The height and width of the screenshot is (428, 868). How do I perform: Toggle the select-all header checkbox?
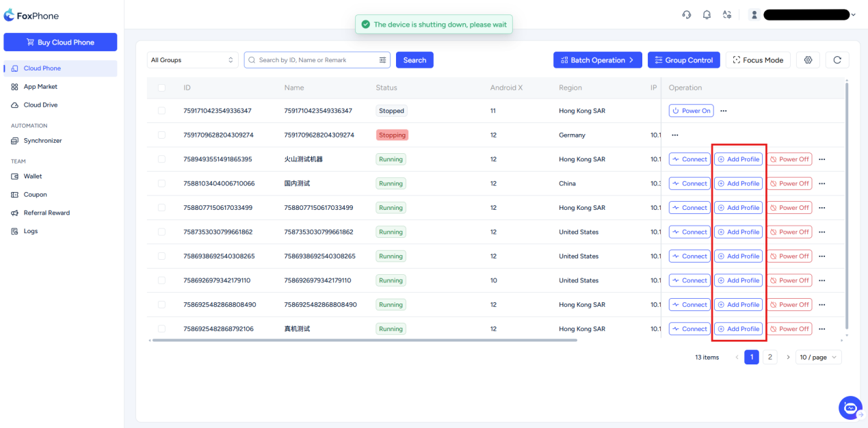[161, 88]
